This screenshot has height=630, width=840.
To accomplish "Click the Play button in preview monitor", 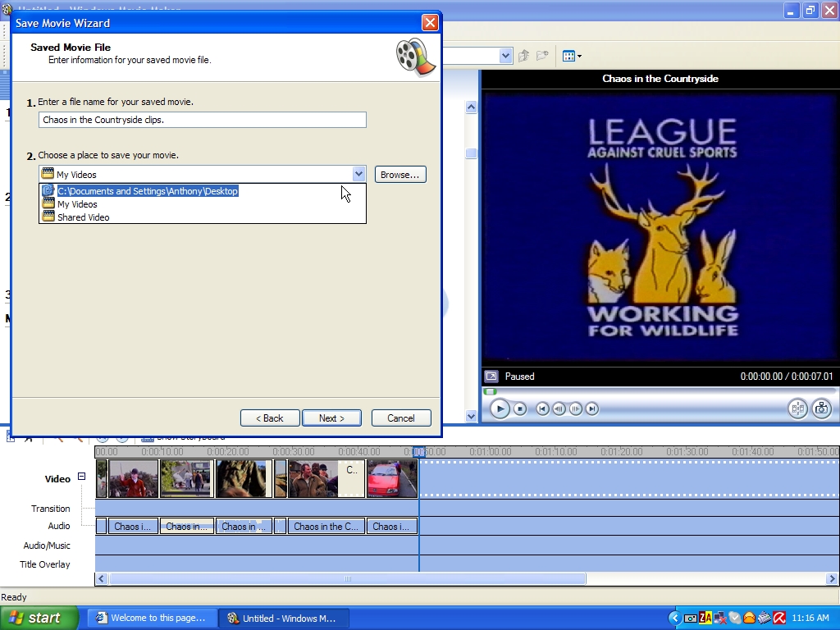I will coord(500,409).
